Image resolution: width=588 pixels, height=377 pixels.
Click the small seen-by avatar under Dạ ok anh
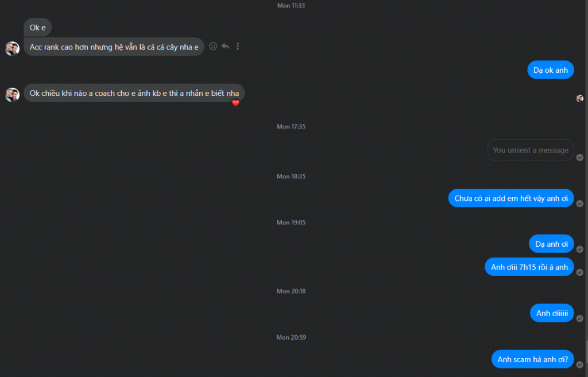580,98
